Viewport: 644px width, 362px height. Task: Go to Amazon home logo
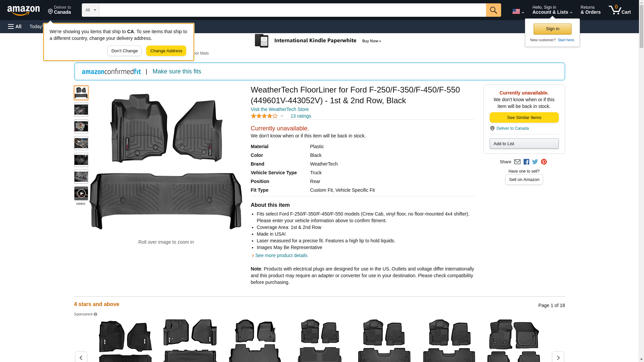click(23, 10)
